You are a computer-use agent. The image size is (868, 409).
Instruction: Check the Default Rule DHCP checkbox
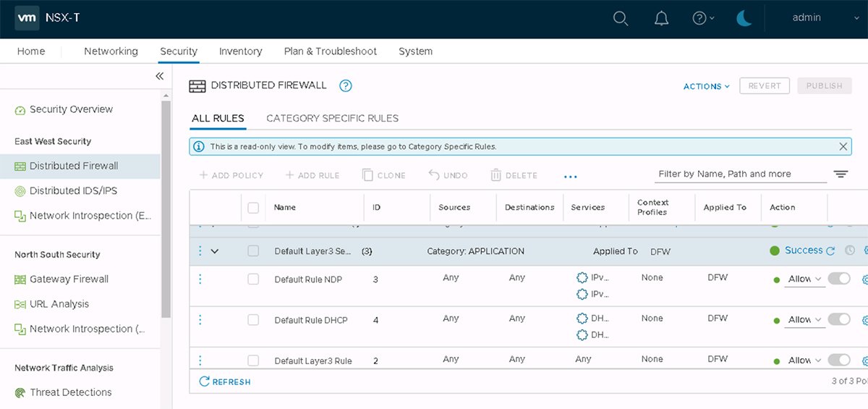click(253, 320)
